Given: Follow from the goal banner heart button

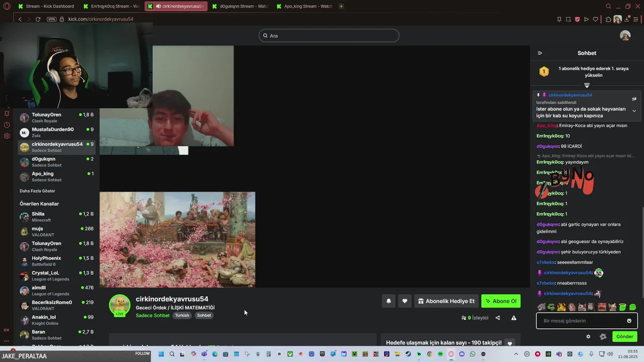Looking at the screenshot, I should click(x=510, y=343).
